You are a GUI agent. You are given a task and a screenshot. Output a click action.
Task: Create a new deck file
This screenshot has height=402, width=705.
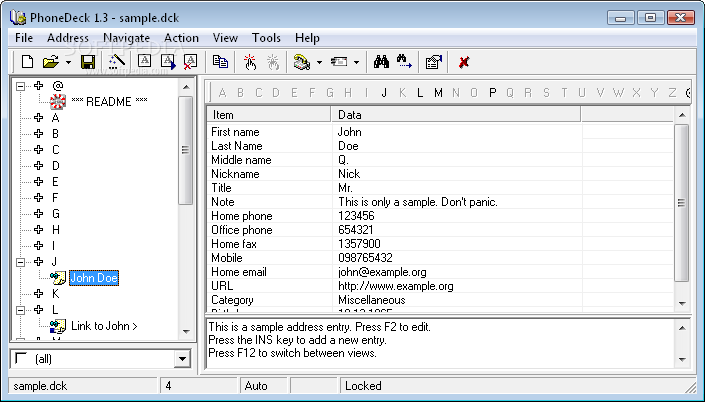coord(27,62)
